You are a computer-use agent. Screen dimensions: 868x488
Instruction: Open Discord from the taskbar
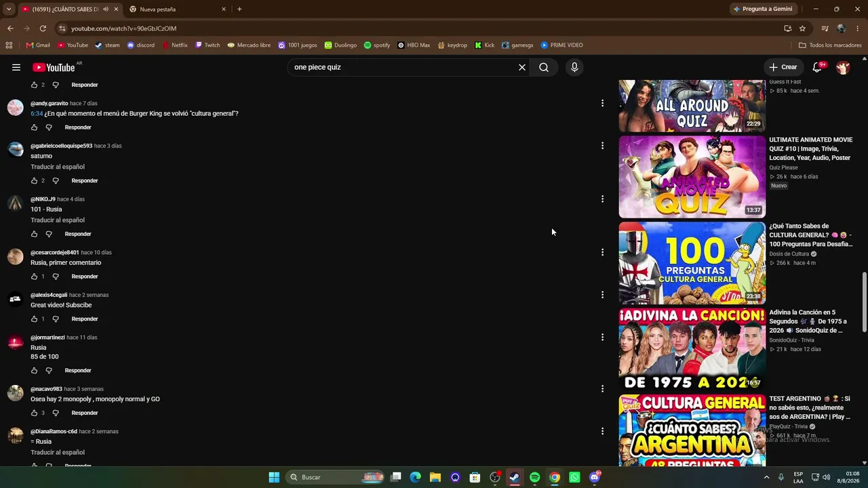click(595, 477)
